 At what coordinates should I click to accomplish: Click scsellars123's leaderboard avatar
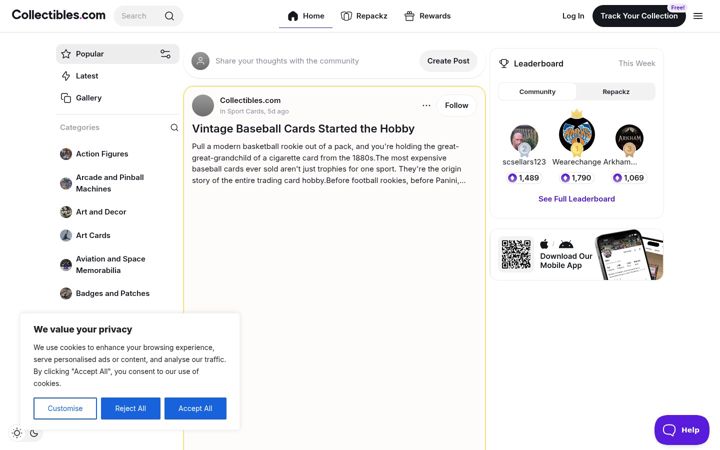524,139
